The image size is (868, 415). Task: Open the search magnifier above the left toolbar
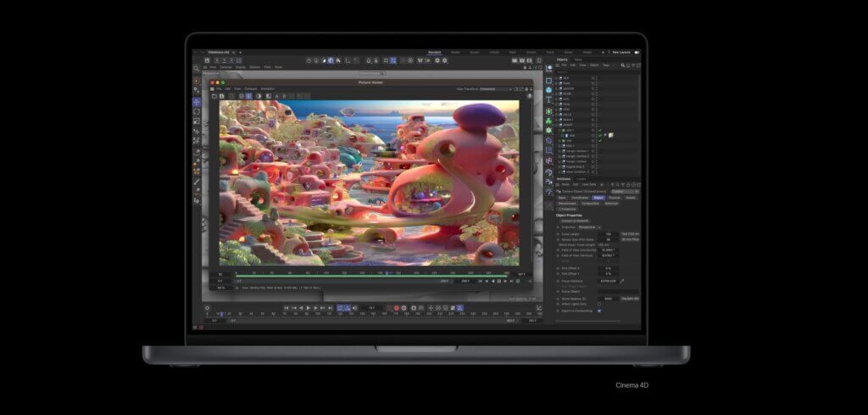197,69
